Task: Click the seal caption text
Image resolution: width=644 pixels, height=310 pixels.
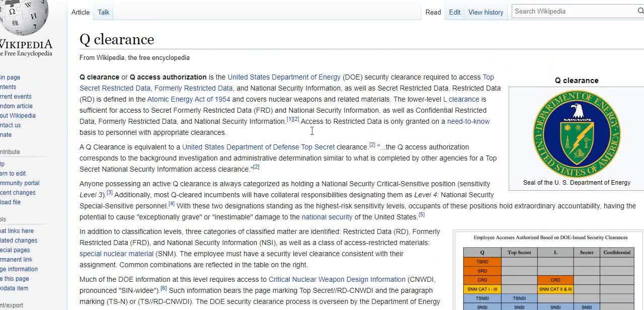Action: (x=577, y=183)
